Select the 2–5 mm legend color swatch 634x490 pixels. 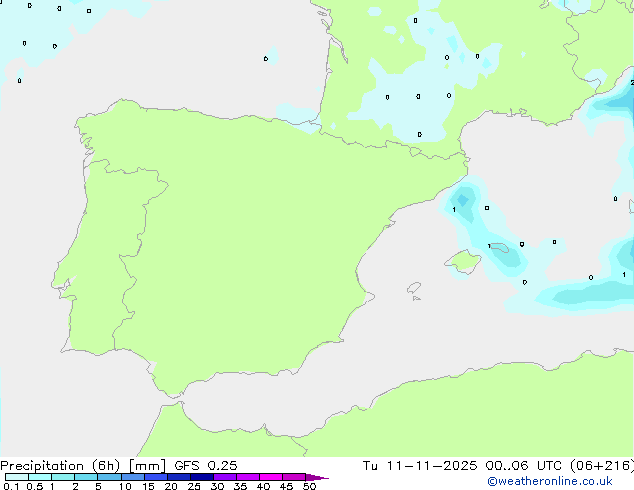pos(86,477)
